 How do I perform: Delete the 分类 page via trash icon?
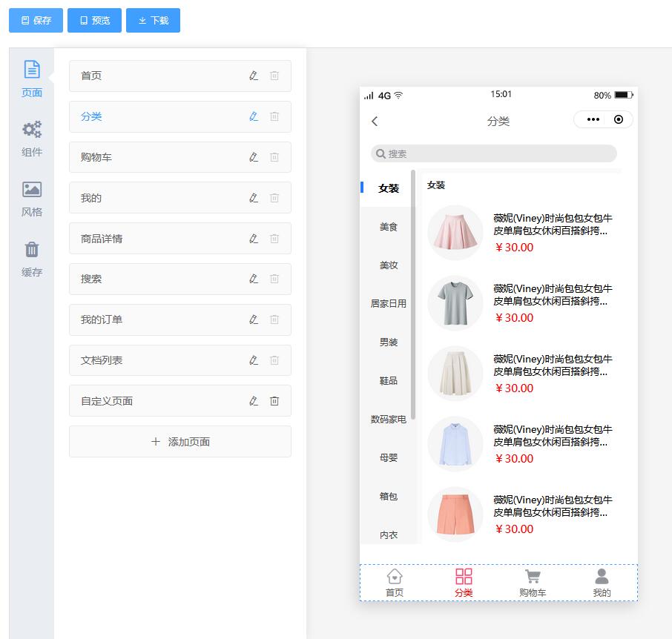[274, 116]
